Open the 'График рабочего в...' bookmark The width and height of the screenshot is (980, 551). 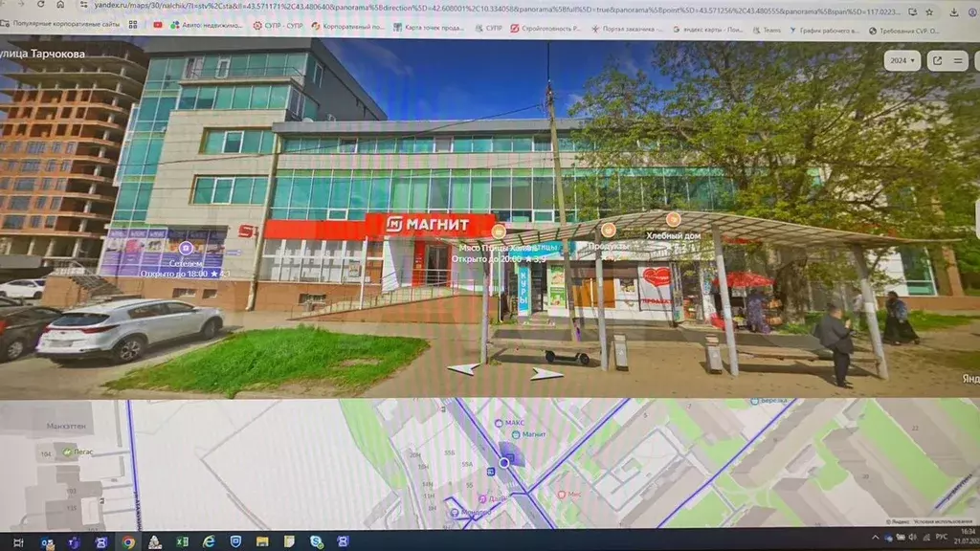[x=824, y=30]
